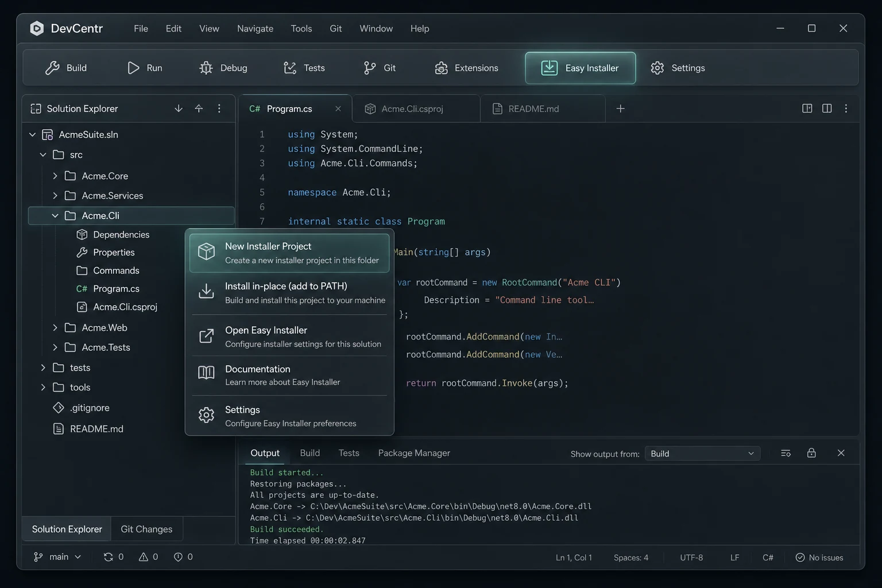882x588 pixels.
Task: Split the editor with the columns icon
Action: 827,109
